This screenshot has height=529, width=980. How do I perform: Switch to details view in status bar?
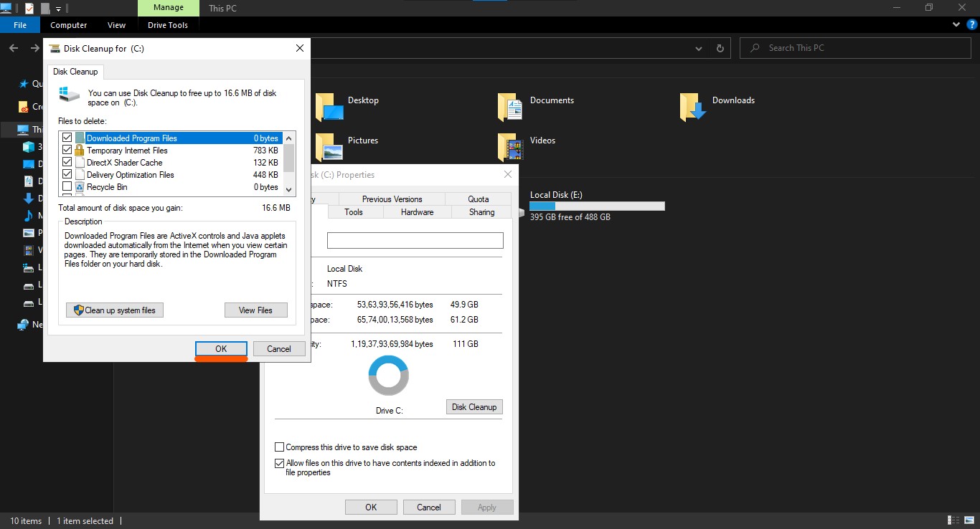953,520
